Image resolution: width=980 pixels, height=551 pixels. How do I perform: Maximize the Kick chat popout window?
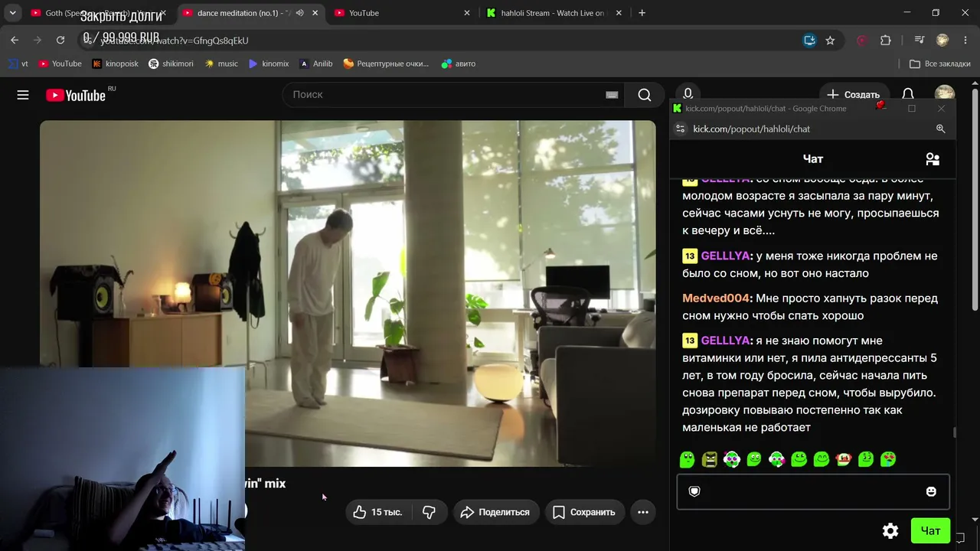(912, 109)
